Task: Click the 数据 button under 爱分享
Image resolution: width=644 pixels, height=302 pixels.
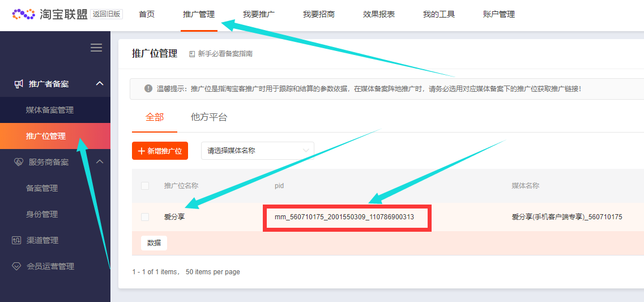Action: pos(153,243)
